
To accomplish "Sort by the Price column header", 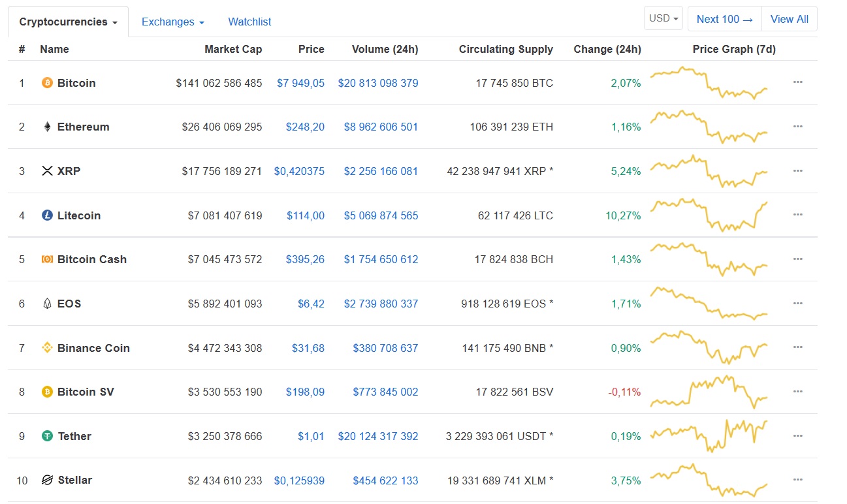I will [312, 49].
